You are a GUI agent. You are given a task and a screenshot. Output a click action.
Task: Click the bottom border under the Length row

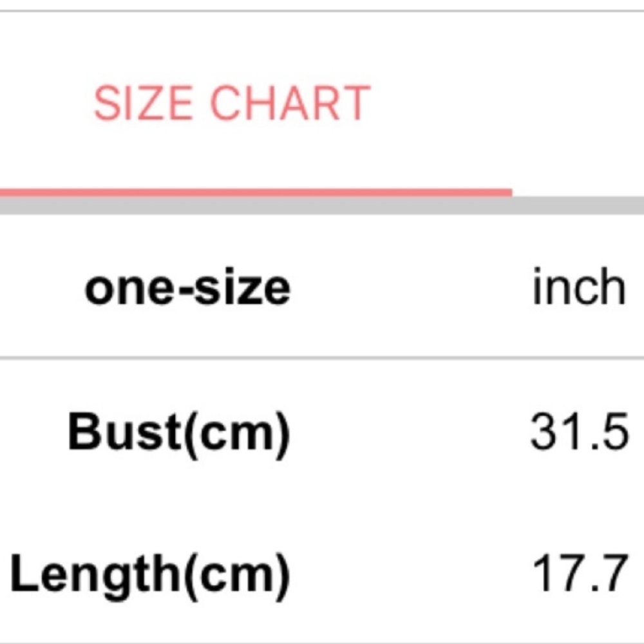[x=322, y=641]
